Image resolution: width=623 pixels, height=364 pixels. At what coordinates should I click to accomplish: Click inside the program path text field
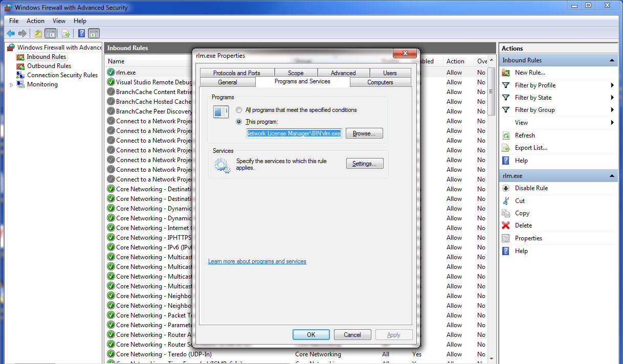pyautogui.click(x=294, y=133)
